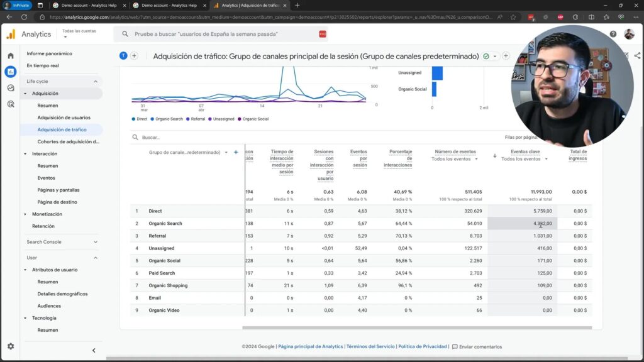Image resolution: width=644 pixels, height=362 pixels.
Task: Open the Eventos clave filter dropdown
Action: coord(525,159)
